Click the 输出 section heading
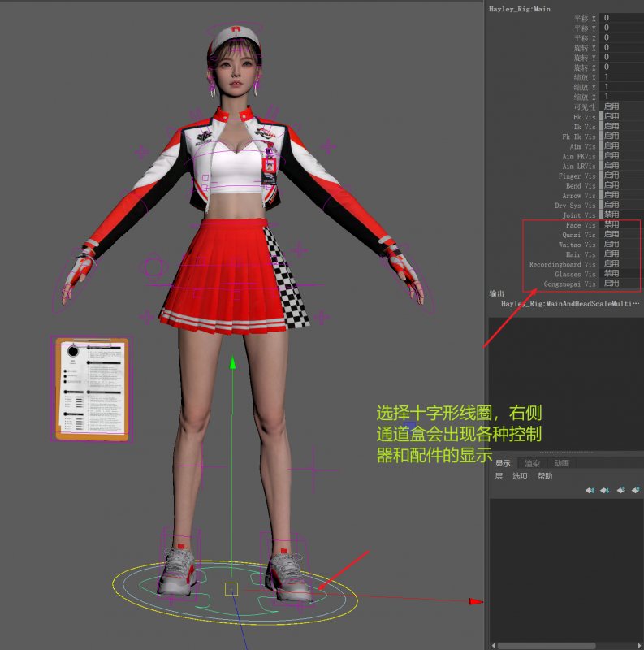644x650 pixels. 496,293
